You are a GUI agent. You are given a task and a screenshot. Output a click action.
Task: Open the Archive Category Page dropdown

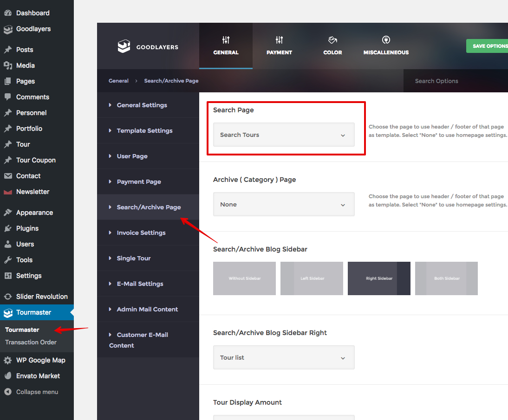[x=284, y=205]
